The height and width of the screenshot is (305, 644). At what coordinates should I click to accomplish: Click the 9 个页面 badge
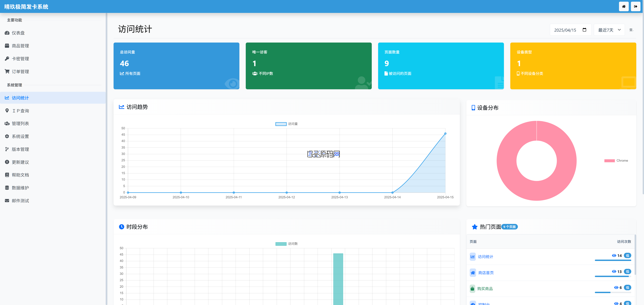click(509, 227)
